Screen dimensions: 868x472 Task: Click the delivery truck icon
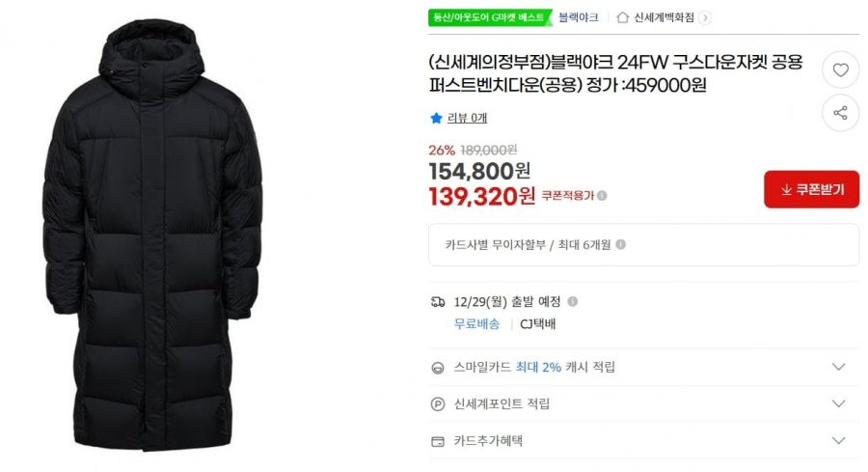[437, 302]
